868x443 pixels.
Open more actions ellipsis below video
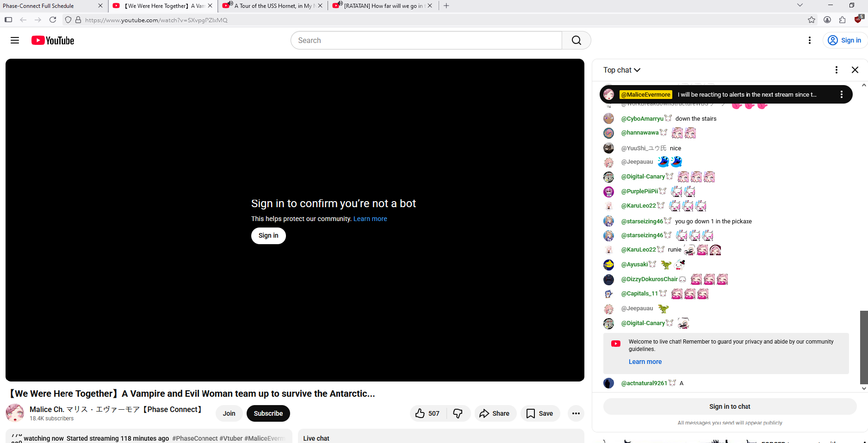pyautogui.click(x=576, y=413)
